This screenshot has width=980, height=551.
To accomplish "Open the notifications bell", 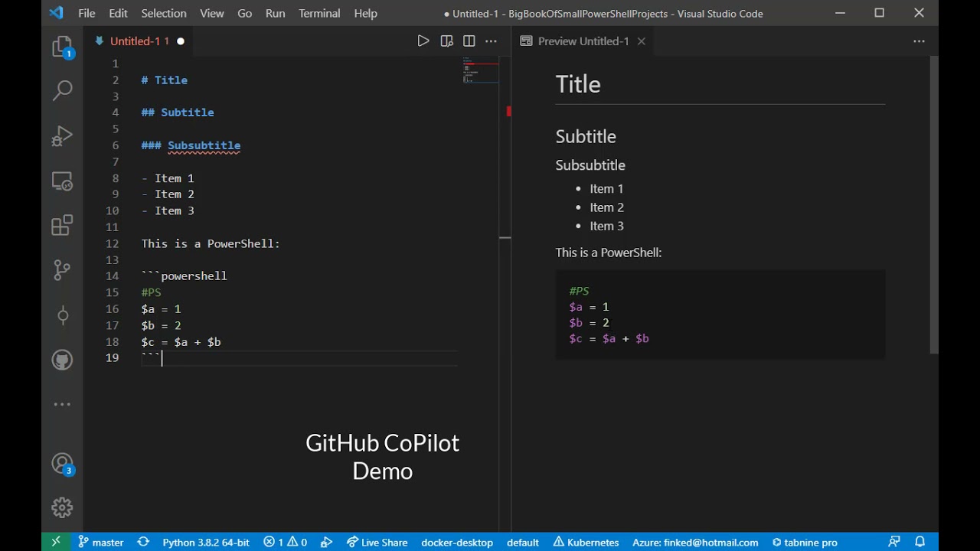I will pyautogui.click(x=920, y=542).
